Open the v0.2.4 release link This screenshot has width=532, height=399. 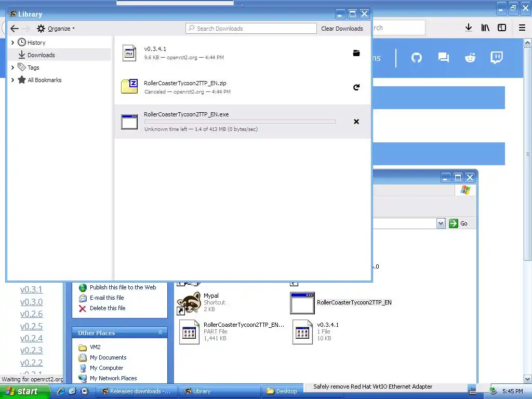point(31,338)
